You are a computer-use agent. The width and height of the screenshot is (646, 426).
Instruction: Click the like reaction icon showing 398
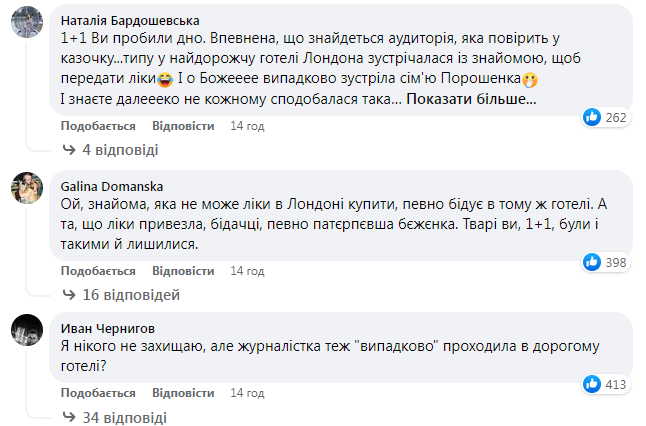coord(592,261)
